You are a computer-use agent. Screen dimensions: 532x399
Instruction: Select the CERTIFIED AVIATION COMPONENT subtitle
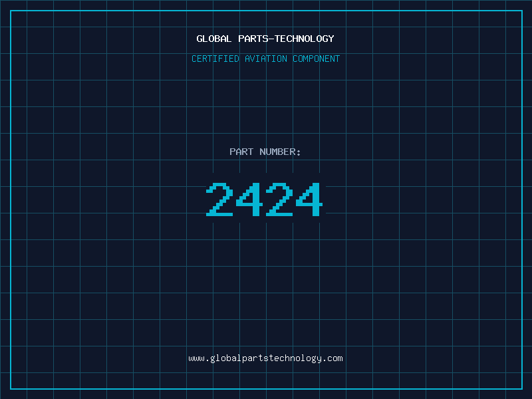coord(265,59)
